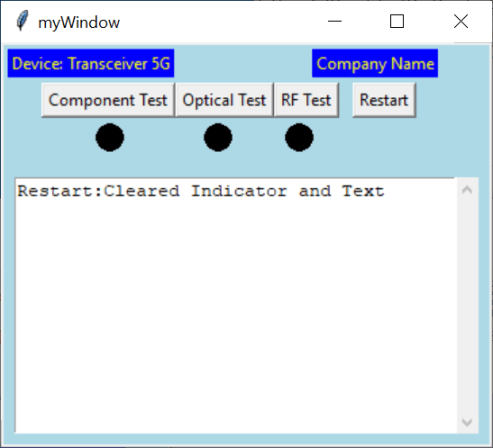
Task: Click the Company Name label
Action: click(x=375, y=63)
